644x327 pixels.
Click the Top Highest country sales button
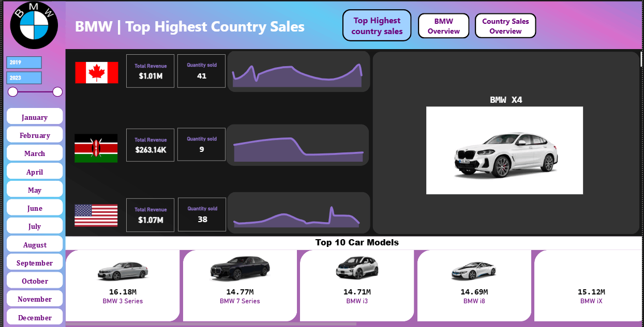[x=377, y=25]
